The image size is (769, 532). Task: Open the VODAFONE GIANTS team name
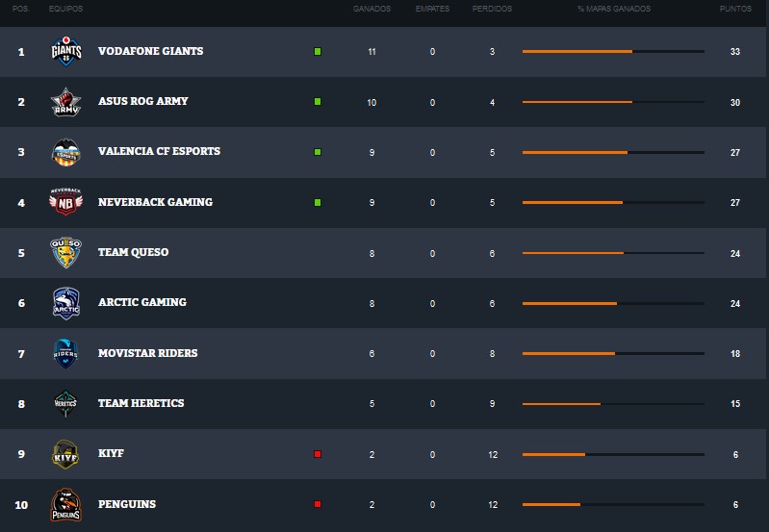coord(150,51)
